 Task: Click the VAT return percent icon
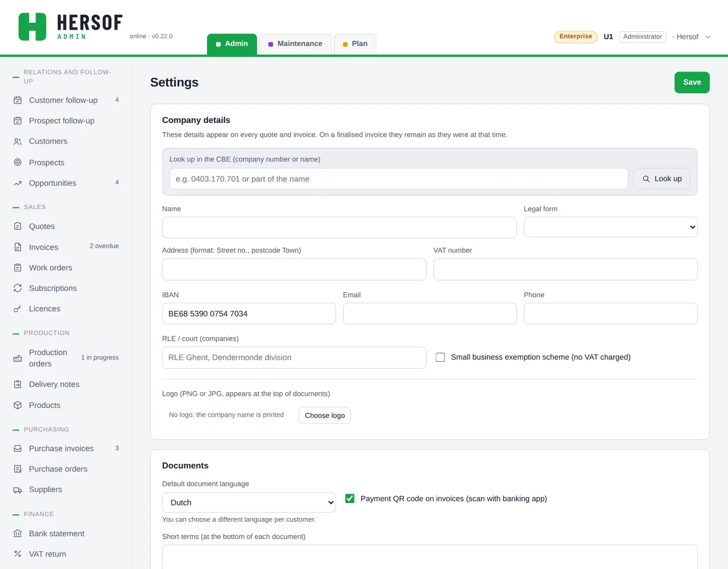18,554
